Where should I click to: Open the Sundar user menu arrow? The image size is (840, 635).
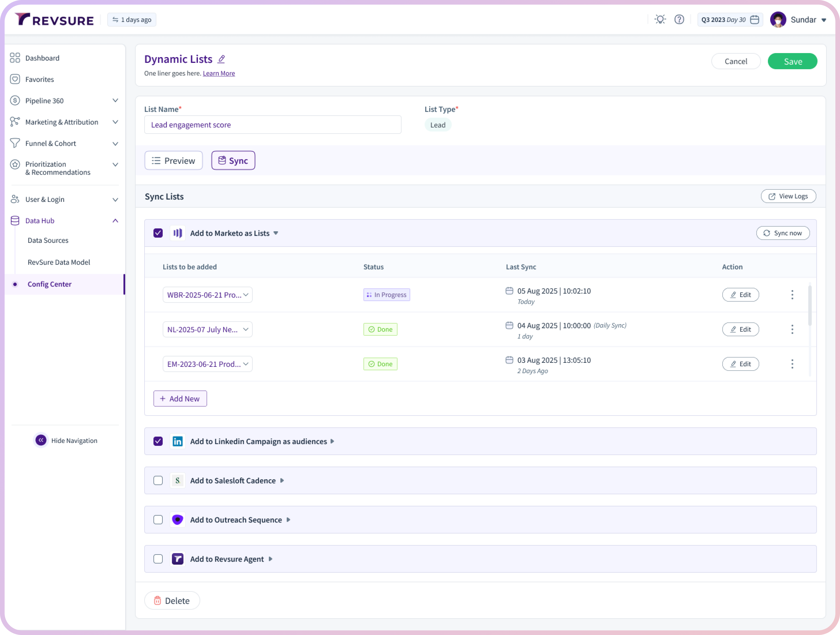coord(824,20)
